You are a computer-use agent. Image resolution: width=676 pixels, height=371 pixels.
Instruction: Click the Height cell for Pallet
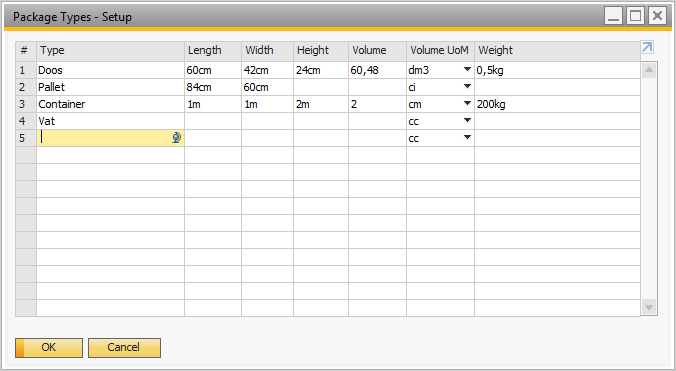coord(321,87)
